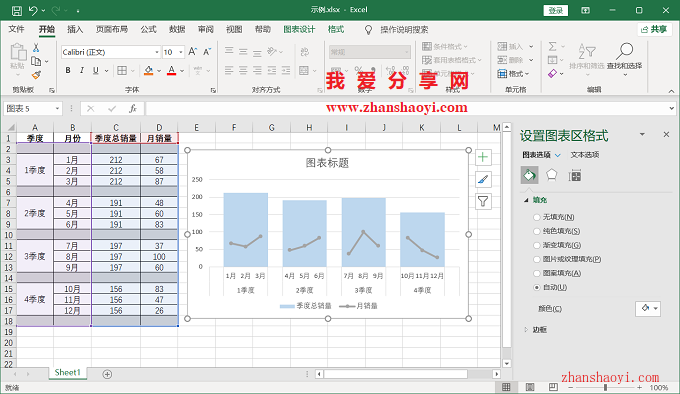Select Automatic fill radio option

(537, 287)
